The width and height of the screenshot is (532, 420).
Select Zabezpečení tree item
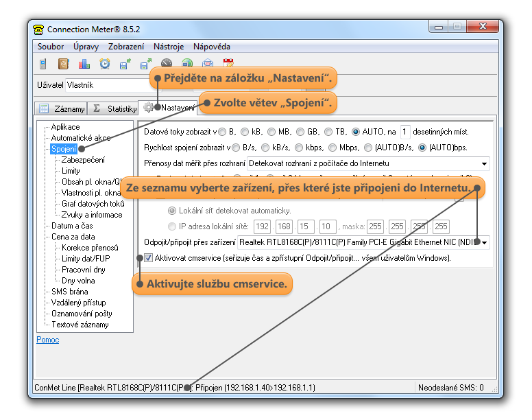click(83, 160)
